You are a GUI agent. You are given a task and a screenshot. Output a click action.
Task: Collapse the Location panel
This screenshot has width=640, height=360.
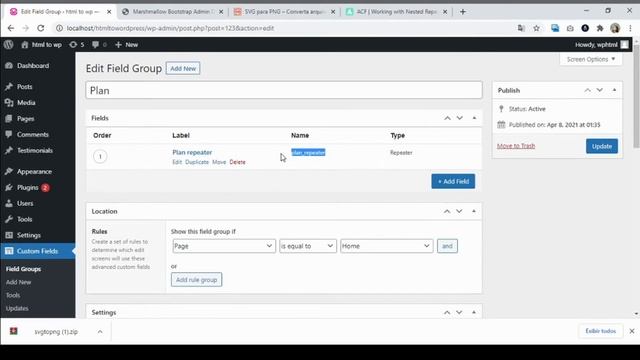[x=474, y=211]
